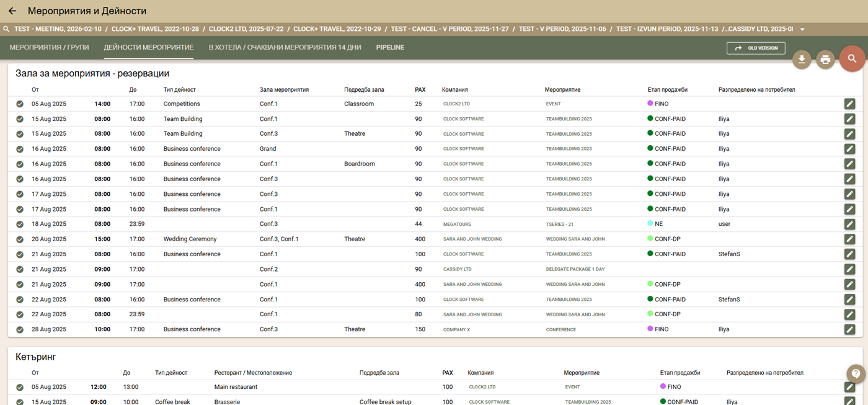Open the TSERIES - 21 event
This screenshot has height=405, width=868.
(x=560, y=224)
